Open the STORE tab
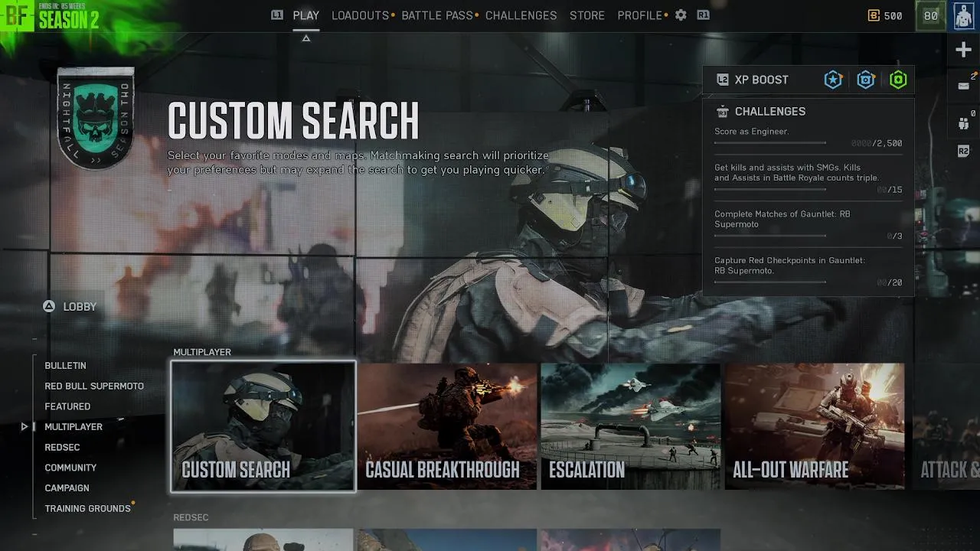 pos(587,15)
